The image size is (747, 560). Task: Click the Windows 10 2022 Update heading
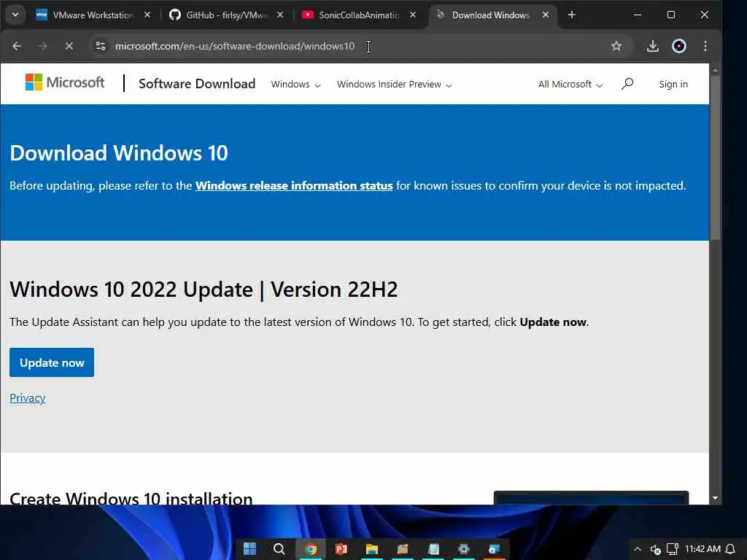(x=204, y=289)
